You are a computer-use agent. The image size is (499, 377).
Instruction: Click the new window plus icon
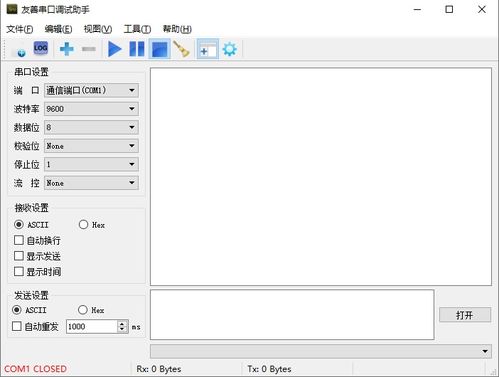click(208, 49)
